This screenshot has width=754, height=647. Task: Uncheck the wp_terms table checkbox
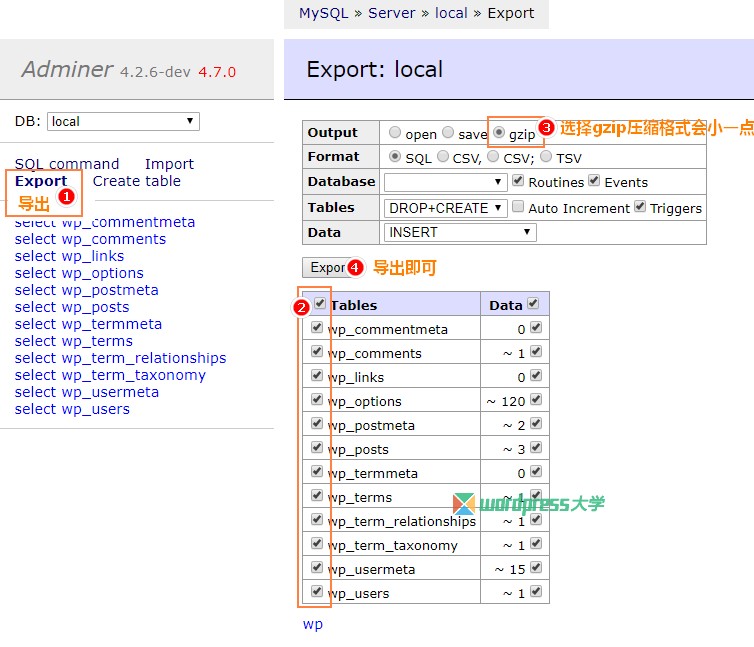(316, 495)
